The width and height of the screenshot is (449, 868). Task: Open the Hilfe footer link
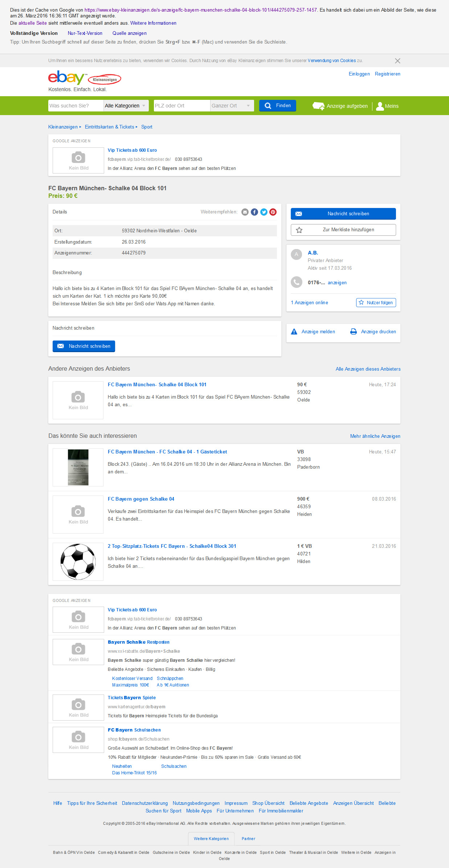[x=57, y=803]
